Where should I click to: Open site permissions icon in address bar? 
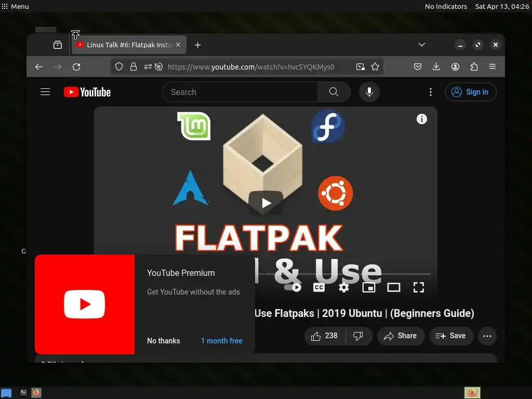coord(148,67)
